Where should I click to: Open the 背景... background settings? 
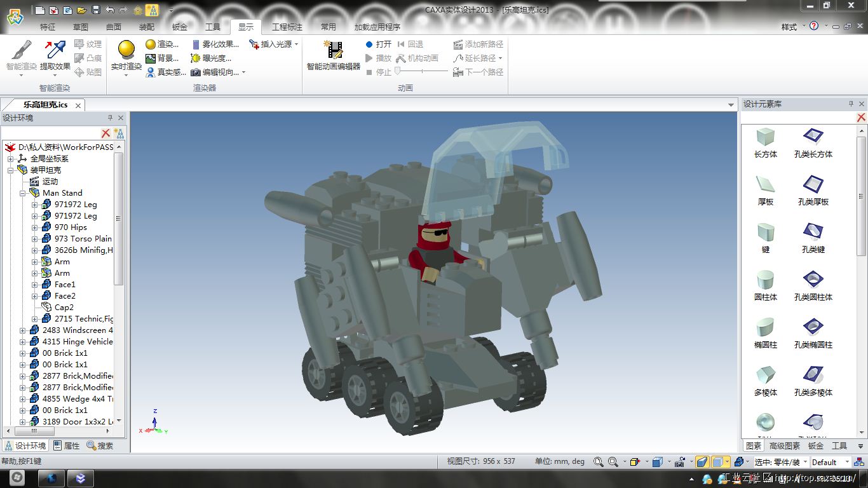point(162,58)
